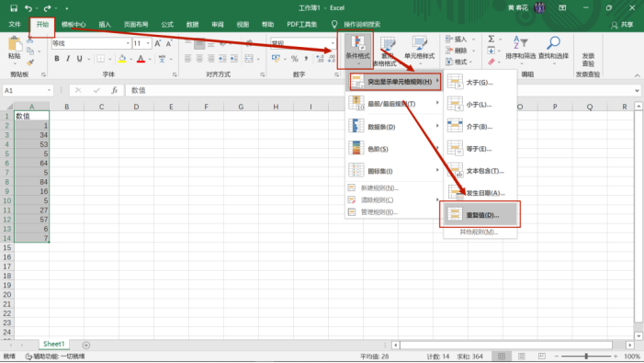Select Data Bars menu item (数据条)
Image resolution: width=644 pixels, height=363 pixels.
[394, 127]
